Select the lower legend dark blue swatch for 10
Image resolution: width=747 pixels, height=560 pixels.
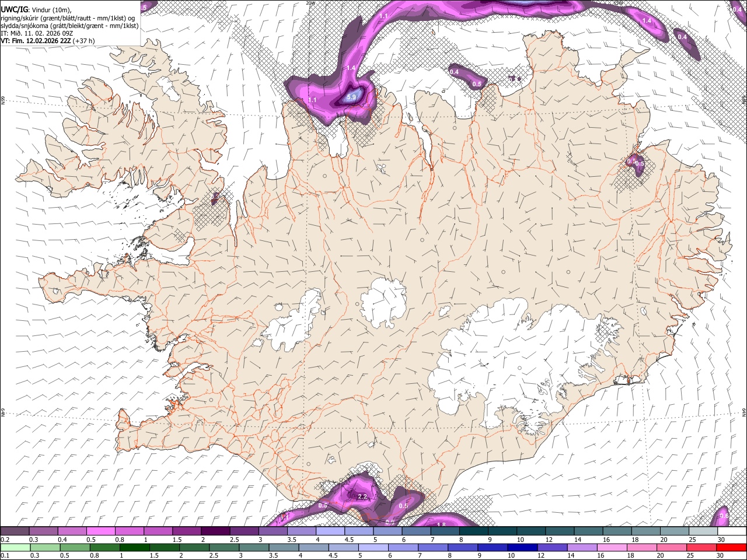coord(522,547)
